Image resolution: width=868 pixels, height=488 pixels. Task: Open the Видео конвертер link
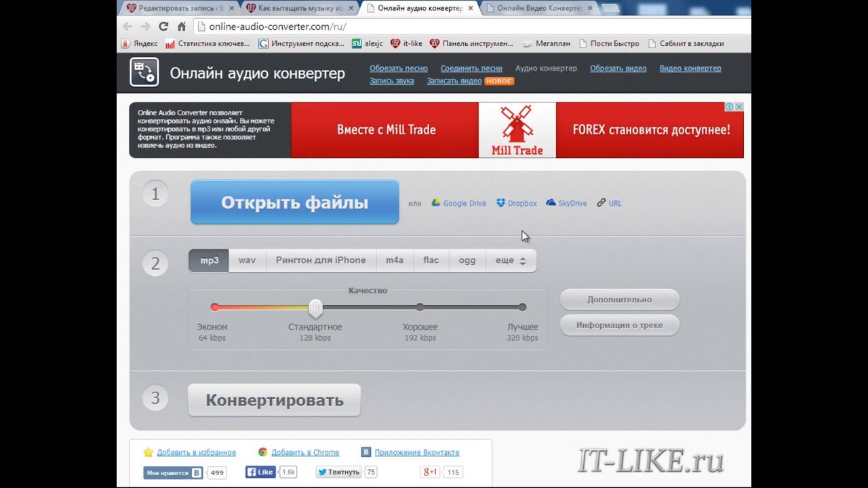point(690,68)
